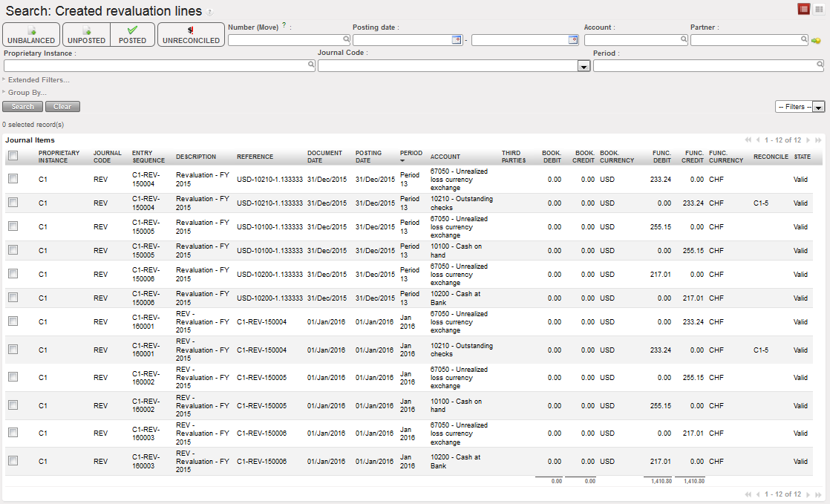Screen dimensions: 830x504
Task: Sort by the Account column header
Action: point(445,157)
